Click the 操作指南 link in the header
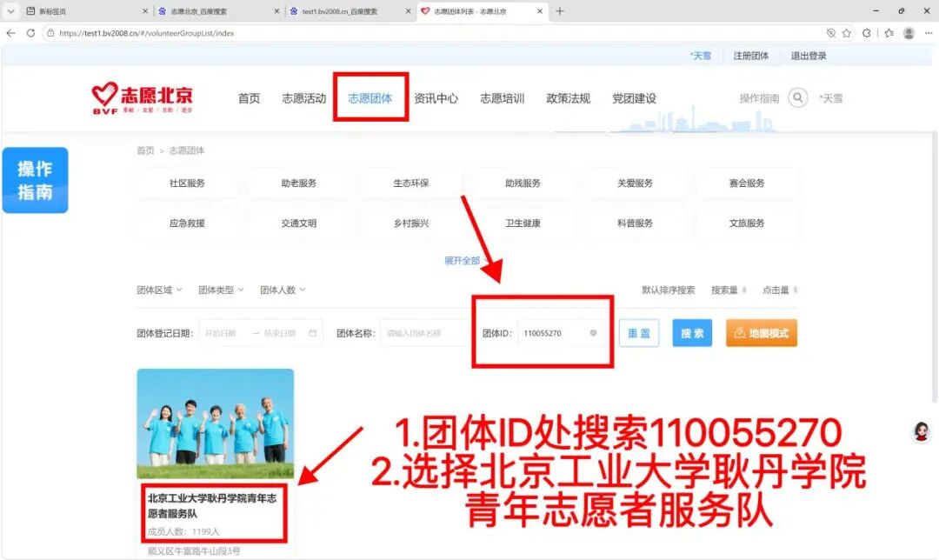 point(759,98)
